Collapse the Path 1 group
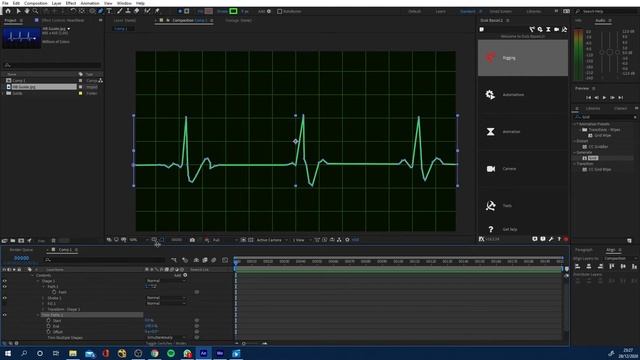Viewport: 640px width, 360px height. tap(44, 287)
